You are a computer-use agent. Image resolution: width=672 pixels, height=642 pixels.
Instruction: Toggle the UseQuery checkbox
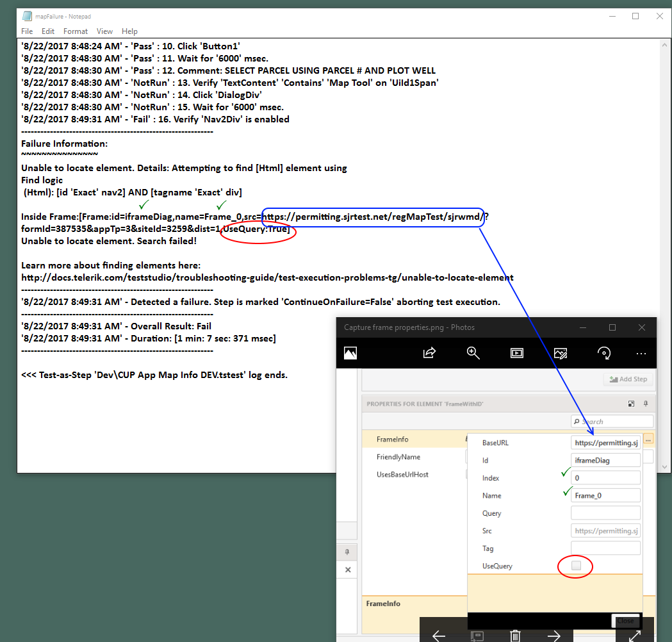[576, 566]
